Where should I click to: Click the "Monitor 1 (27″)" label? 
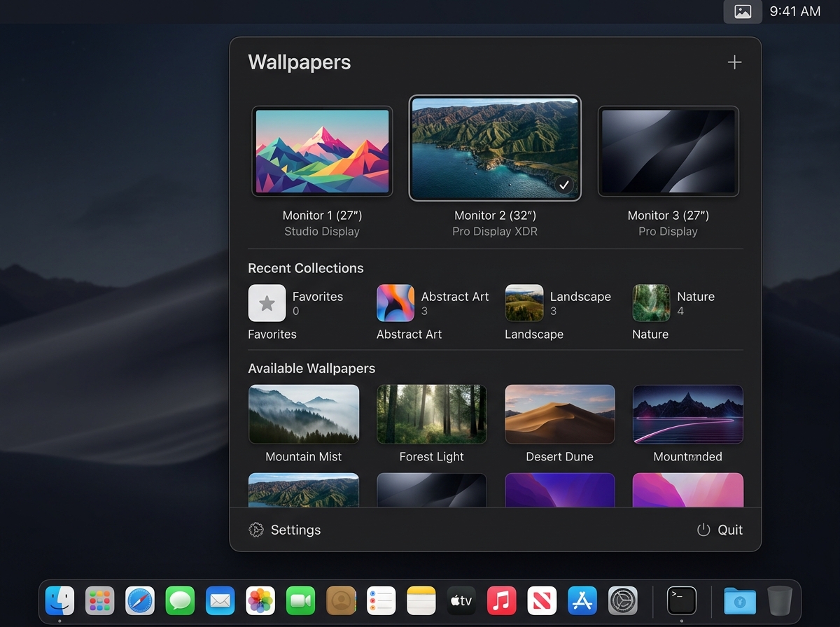click(x=322, y=216)
